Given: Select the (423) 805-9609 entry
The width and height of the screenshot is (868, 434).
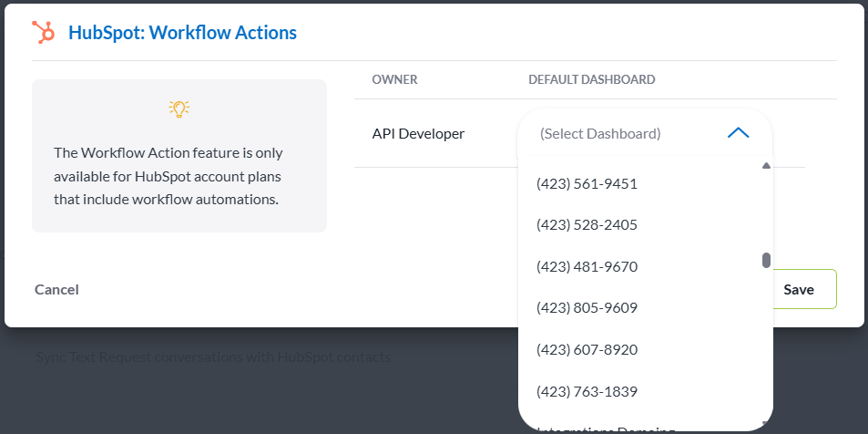Looking at the screenshot, I should (x=587, y=307).
